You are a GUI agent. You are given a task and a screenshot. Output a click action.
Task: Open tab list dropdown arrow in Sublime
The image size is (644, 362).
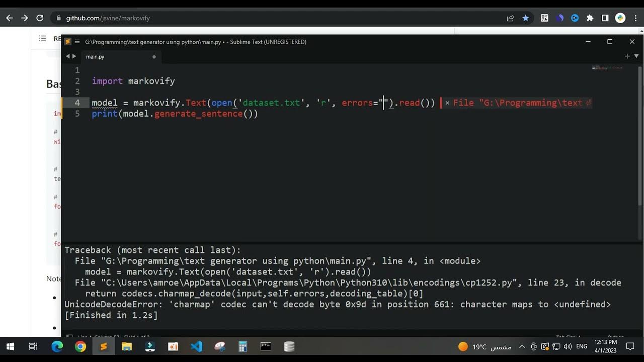[635, 56]
